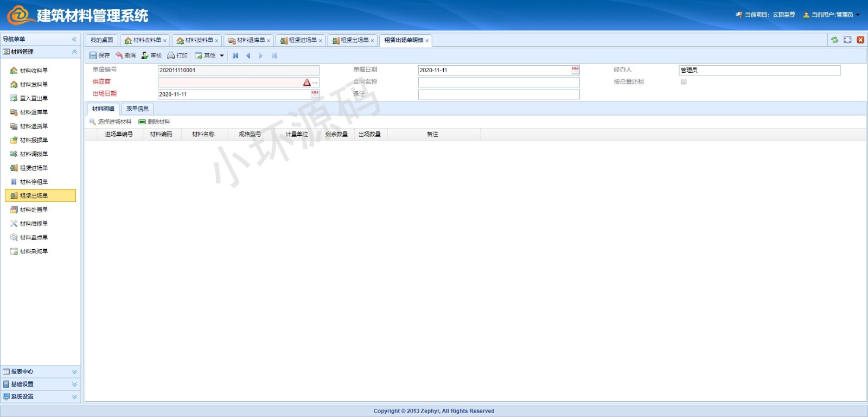Open calendar picker for 单据日期
868x417 pixels.
[x=575, y=70]
